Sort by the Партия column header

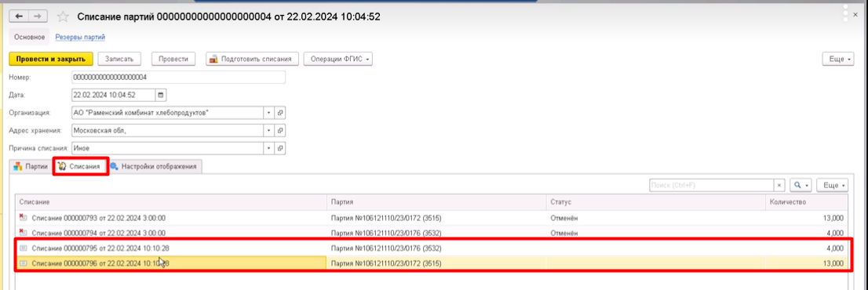pos(437,202)
